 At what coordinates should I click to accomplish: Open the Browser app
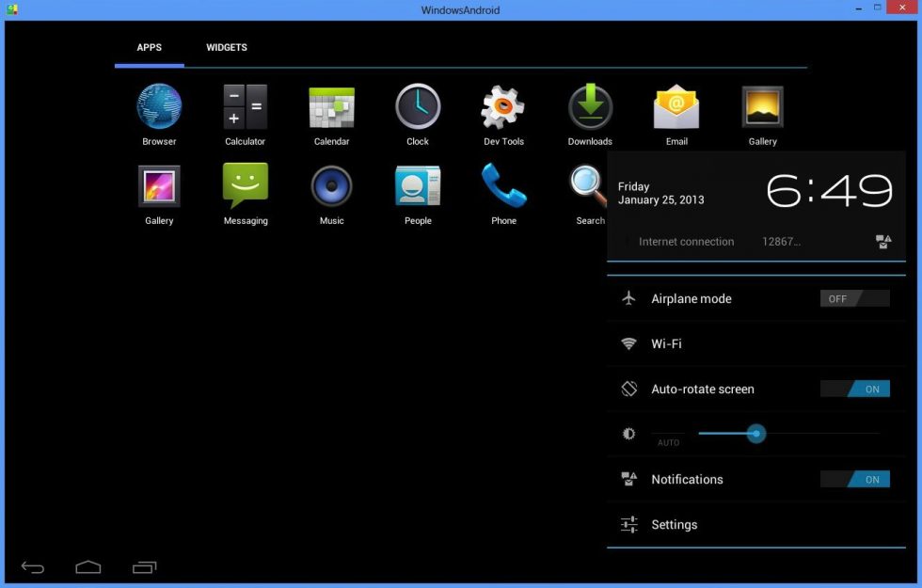158,106
